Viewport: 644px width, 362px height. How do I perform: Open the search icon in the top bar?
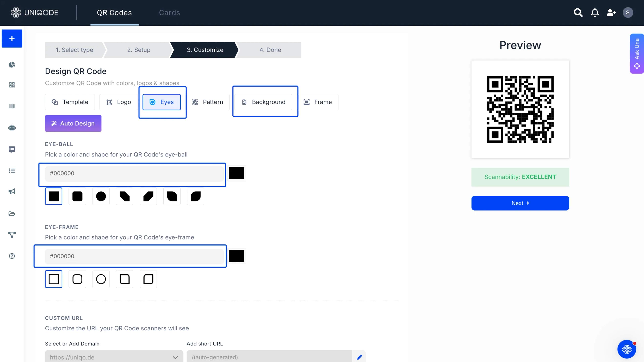[578, 13]
